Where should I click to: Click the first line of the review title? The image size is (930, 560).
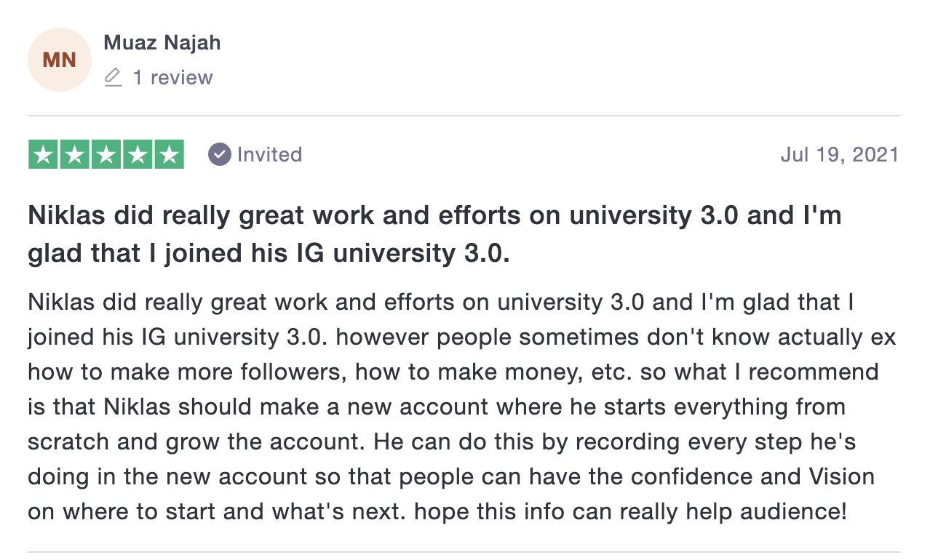click(x=434, y=217)
